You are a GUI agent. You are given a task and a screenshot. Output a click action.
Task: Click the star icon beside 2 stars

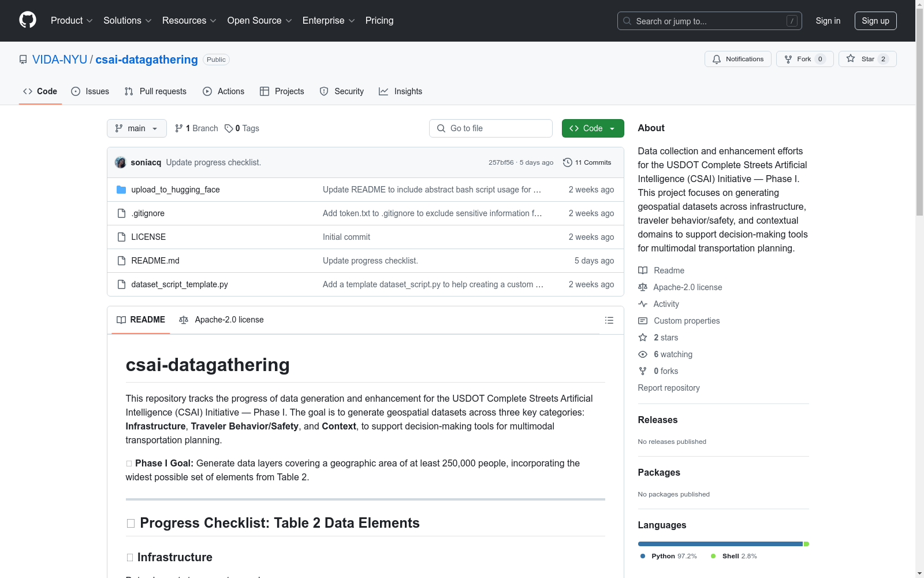pos(643,338)
